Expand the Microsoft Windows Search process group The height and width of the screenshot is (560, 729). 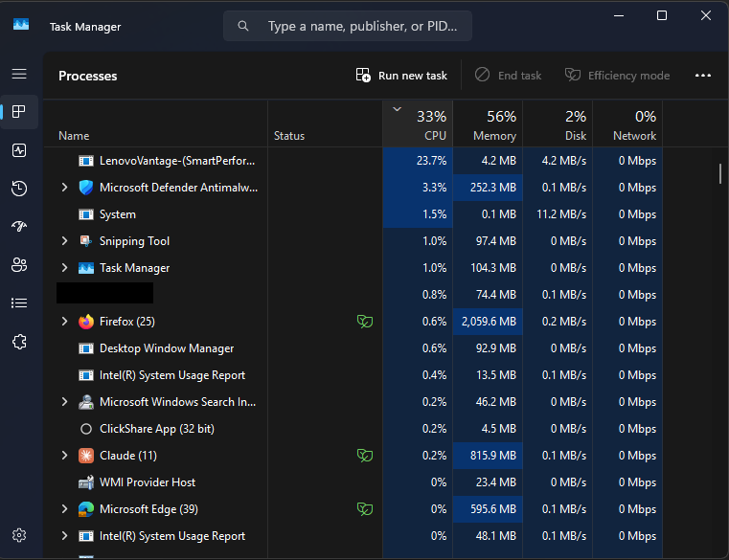pos(64,401)
